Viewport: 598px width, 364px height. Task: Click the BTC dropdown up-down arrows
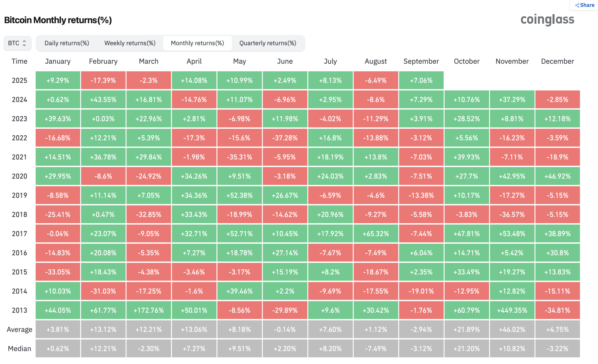[24, 43]
